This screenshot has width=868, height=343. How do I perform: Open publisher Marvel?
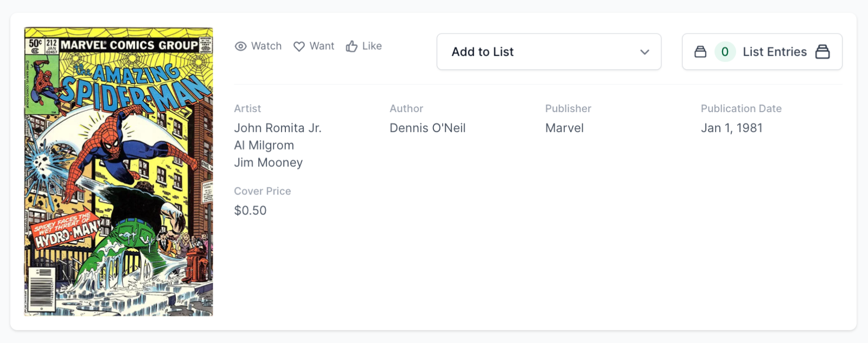tap(564, 128)
